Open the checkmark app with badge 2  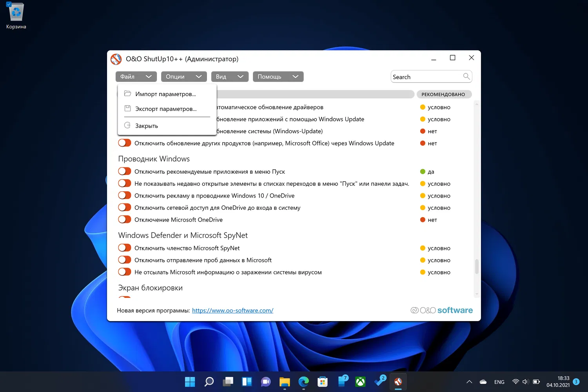click(380, 381)
